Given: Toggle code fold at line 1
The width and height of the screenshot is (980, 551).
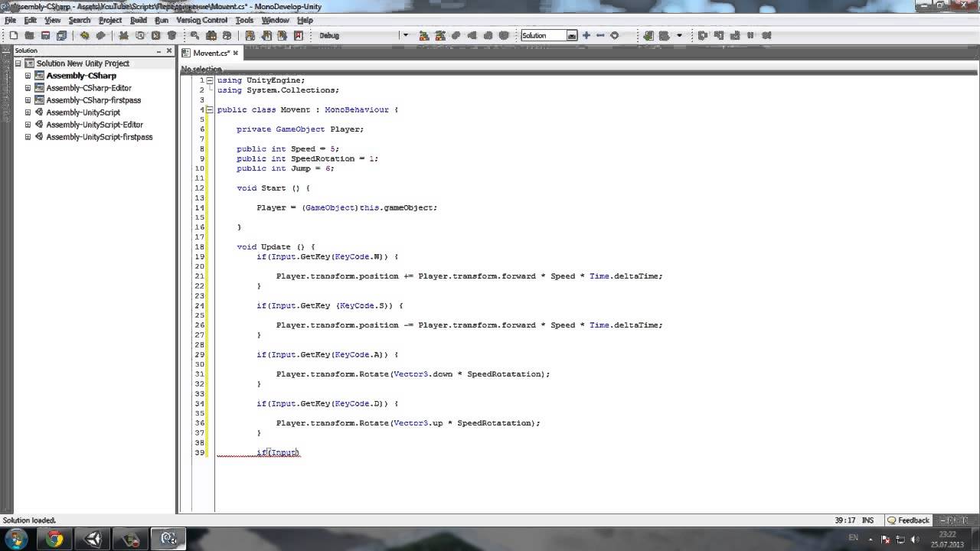Looking at the screenshot, I should click(209, 80).
